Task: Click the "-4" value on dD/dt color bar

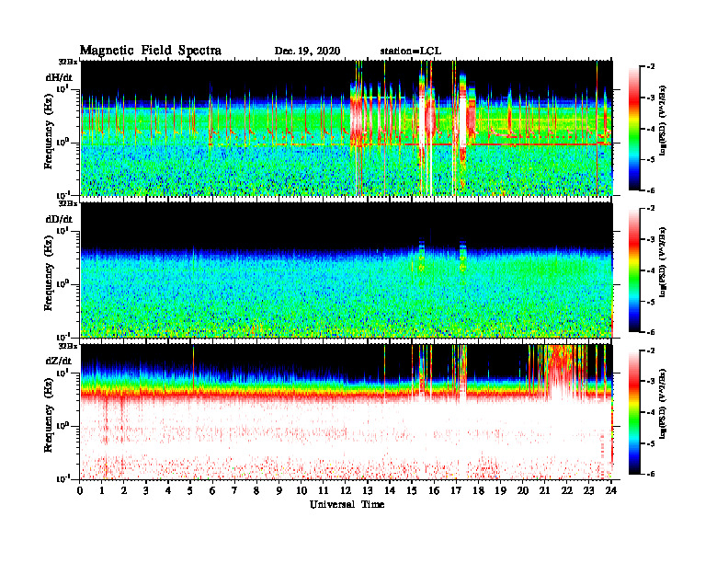Action: click(x=650, y=270)
